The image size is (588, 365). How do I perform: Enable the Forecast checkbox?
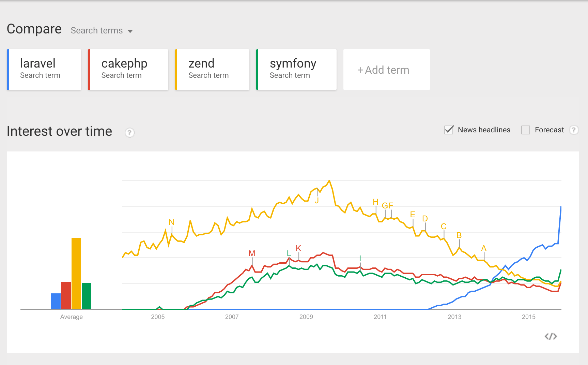click(x=526, y=130)
